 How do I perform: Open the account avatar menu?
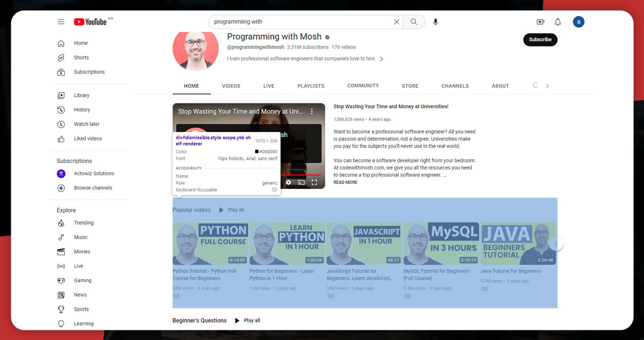pos(579,21)
